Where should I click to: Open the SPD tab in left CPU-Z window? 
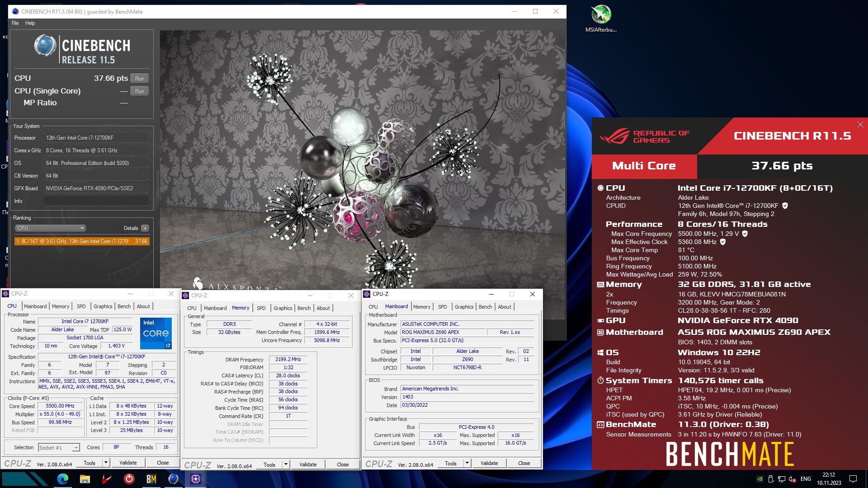pyautogui.click(x=81, y=306)
